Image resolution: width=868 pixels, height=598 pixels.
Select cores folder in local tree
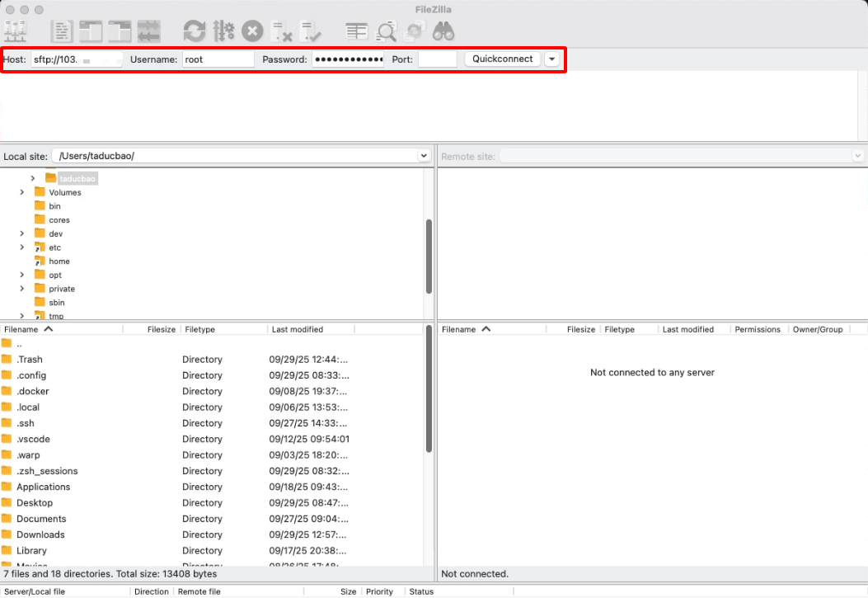[59, 220]
